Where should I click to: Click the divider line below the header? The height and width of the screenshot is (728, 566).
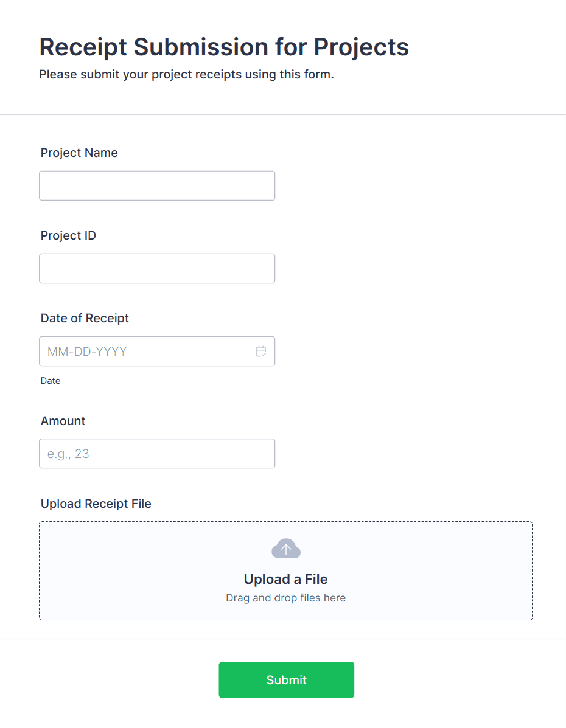(x=283, y=114)
